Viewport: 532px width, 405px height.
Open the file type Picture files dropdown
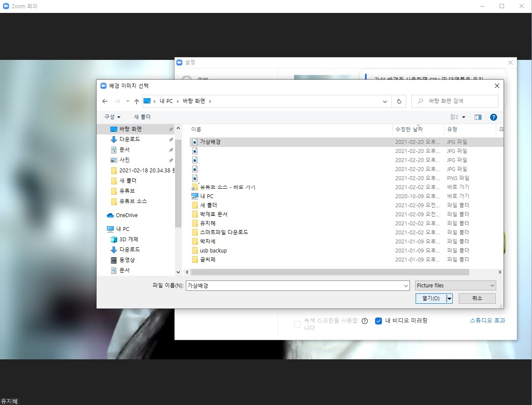point(456,286)
